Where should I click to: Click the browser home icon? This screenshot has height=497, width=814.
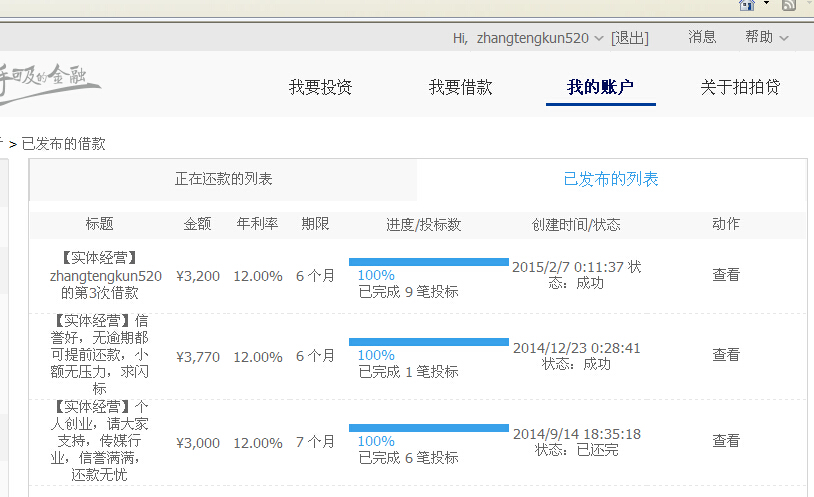pyautogui.click(x=747, y=5)
